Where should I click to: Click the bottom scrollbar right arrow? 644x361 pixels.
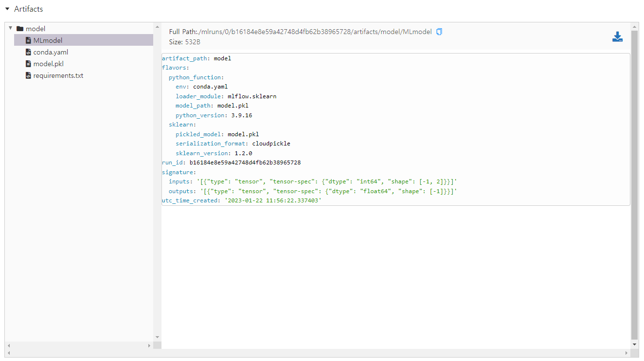[x=626, y=353]
